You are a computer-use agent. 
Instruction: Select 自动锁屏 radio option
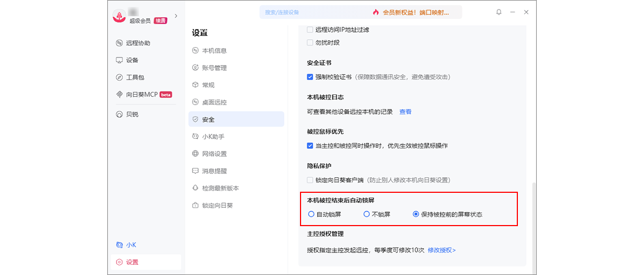(311, 214)
